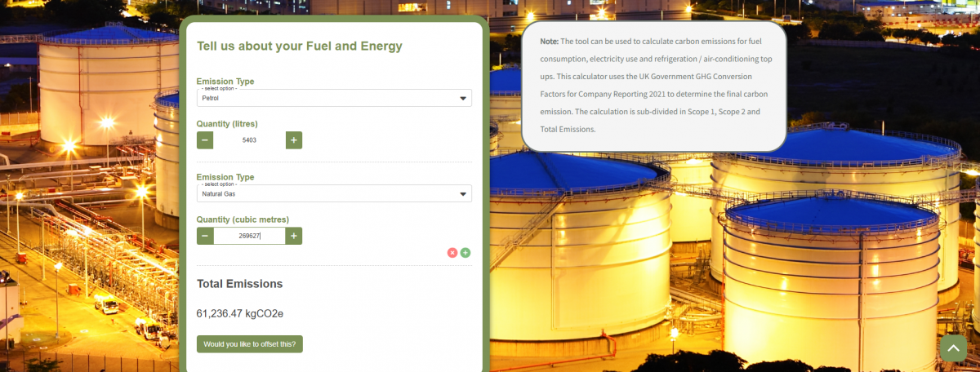
Task: Decrease the cubic metres quantity with minus
Action: click(x=205, y=236)
